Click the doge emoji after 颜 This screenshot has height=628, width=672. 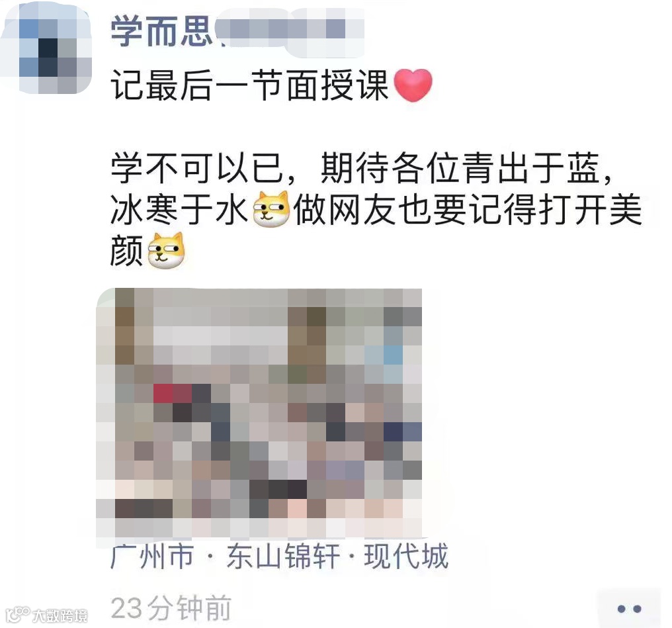click(x=166, y=251)
